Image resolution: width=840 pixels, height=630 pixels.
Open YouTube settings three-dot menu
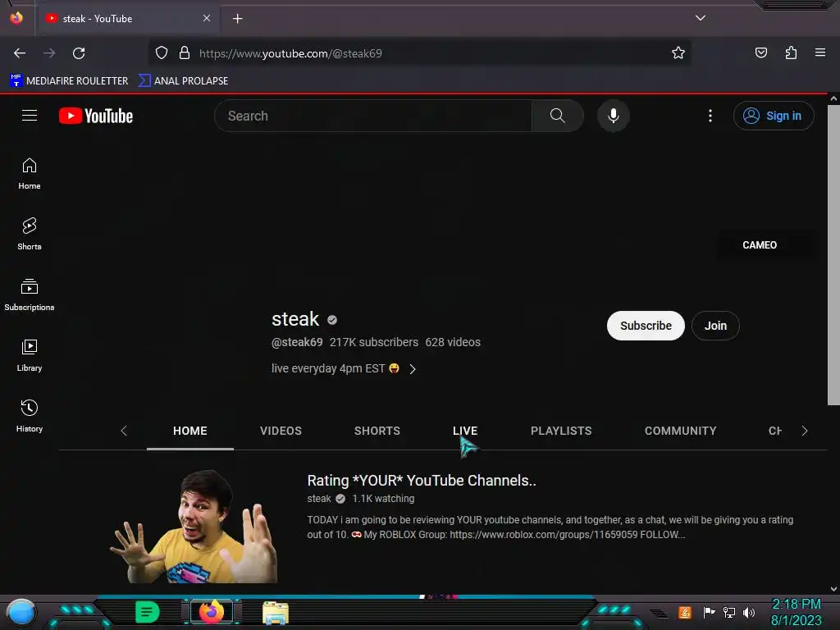click(710, 116)
